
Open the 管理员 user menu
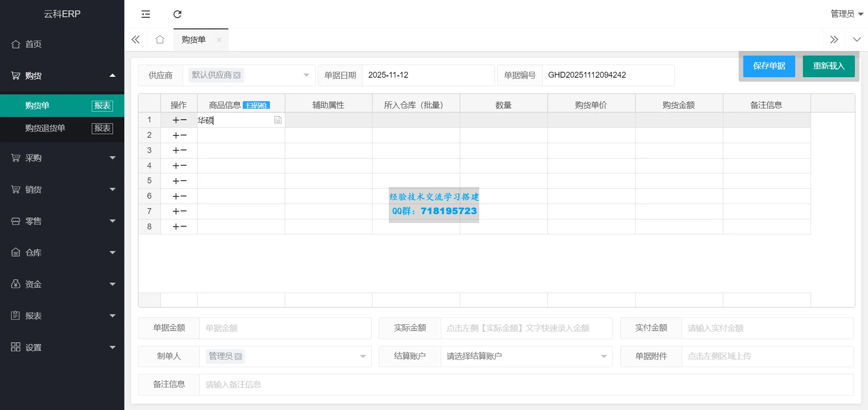(x=846, y=14)
